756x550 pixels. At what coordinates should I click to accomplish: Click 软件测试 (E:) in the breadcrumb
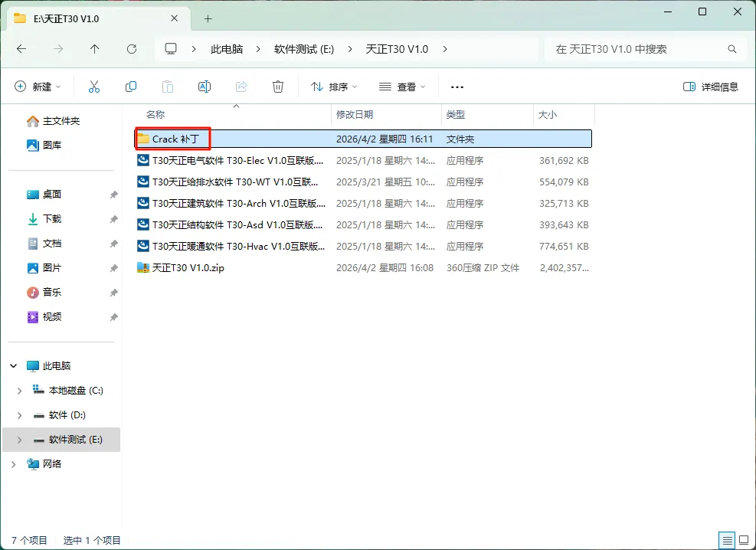click(x=304, y=49)
